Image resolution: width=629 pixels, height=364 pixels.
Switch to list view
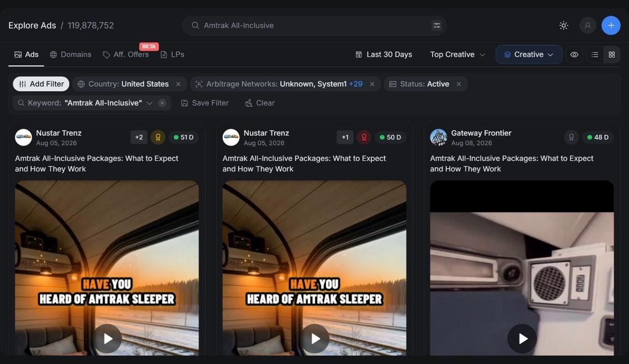595,54
